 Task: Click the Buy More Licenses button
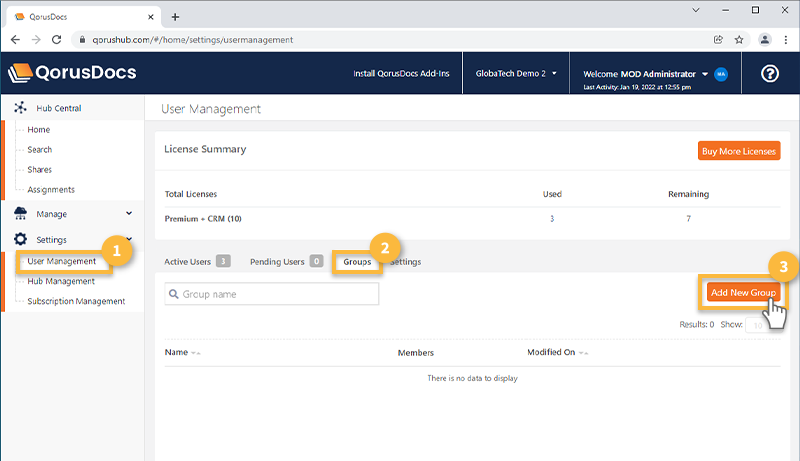point(738,151)
